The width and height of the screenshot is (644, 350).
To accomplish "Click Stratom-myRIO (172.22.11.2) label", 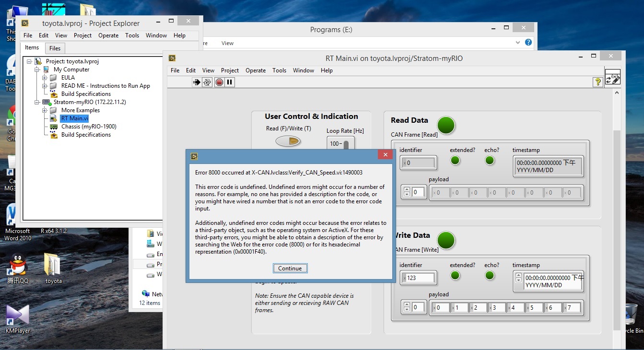I will [x=90, y=102].
